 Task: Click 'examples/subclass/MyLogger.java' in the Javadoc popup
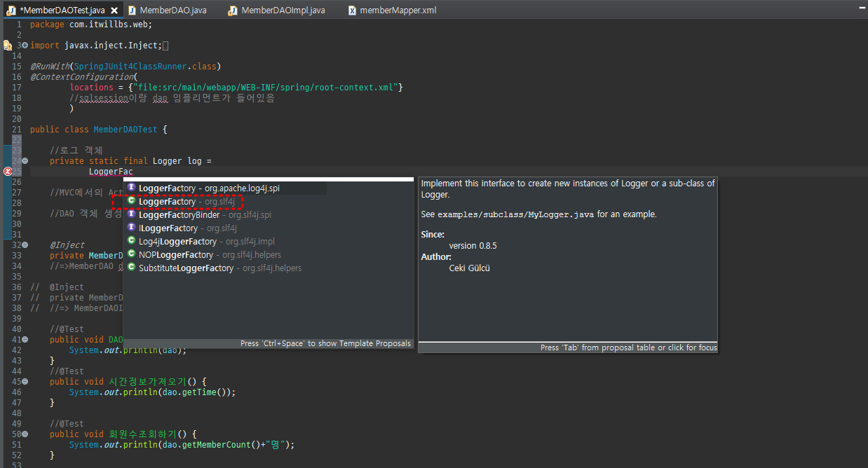coord(515,214)
